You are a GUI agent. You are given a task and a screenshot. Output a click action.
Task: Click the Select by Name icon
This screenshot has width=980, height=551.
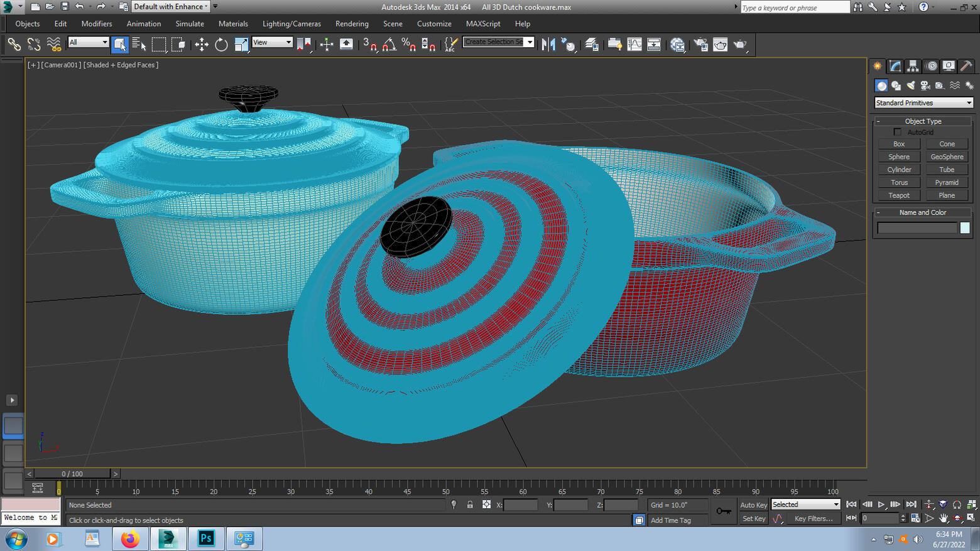tap(139, 45)
